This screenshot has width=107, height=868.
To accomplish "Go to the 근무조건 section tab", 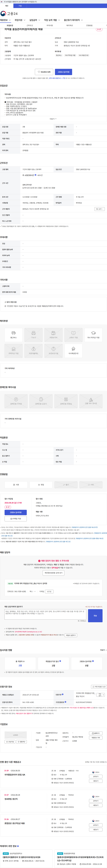I will 30,26.
